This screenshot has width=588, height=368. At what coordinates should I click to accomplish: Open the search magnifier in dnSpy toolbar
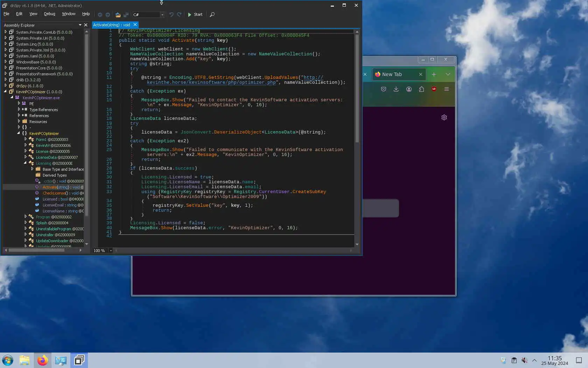coord(212,15)
